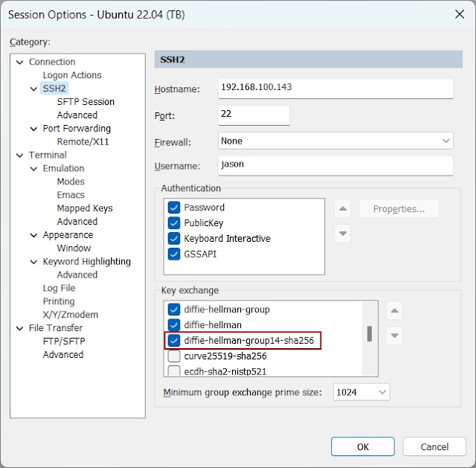Toggle Keyboard Interactive authentication checkbox
Image resolution: width=476 pixels, height=468 pixels.
[174, 238]
